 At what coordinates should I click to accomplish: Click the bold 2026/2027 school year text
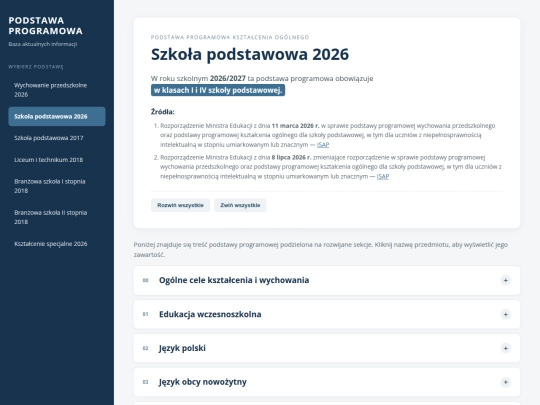(x=228, y=79)
